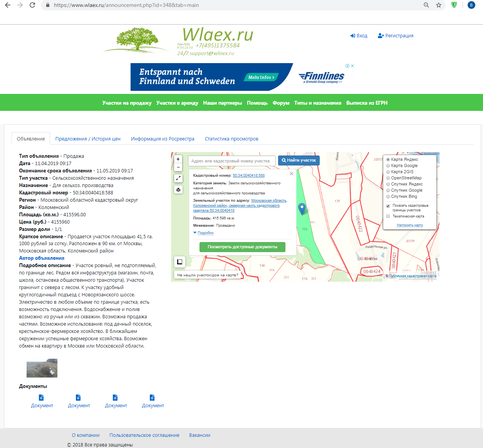Screen dimensions: 483x448
Task: Open the green shield extension icon
Action: coord(454,5)
